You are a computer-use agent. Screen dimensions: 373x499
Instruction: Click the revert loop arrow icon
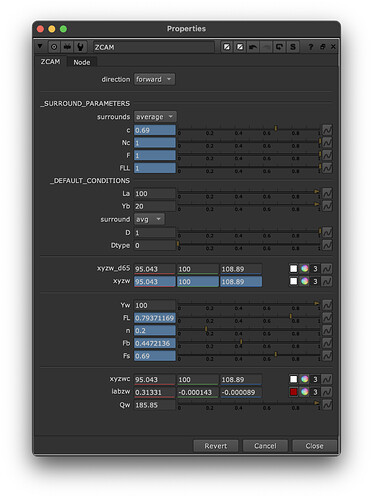click(x=279, y=47)
